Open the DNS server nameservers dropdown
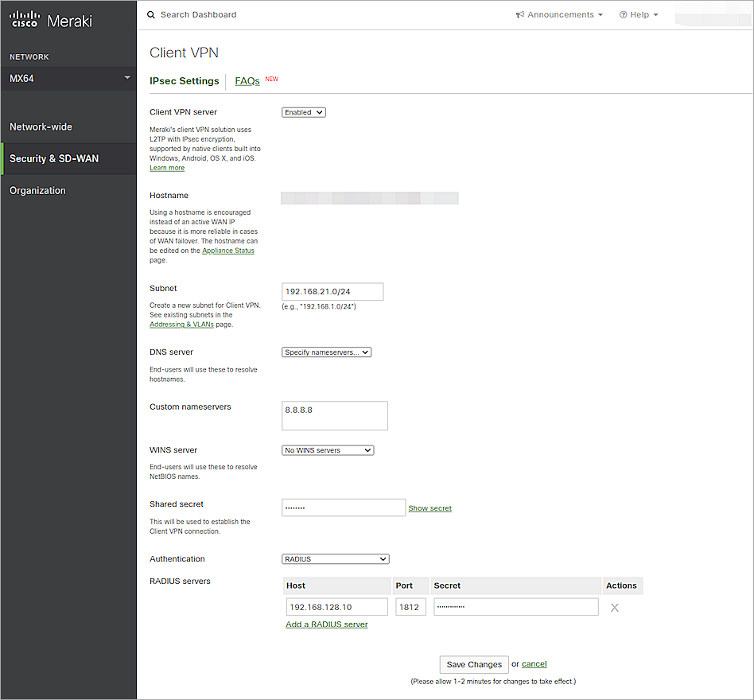The width and height of the screenshot is (754, 700). [326, 352]
